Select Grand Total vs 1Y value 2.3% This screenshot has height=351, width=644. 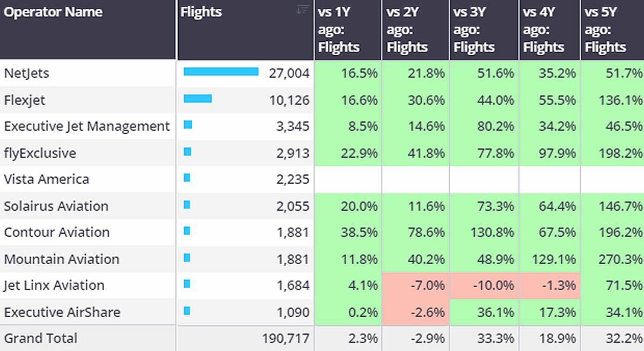(363, 339)
